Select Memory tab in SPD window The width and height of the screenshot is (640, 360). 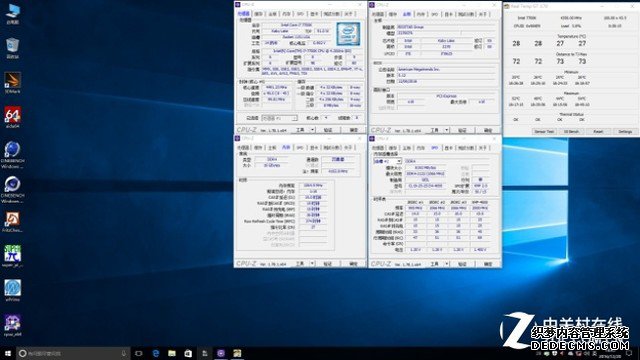tap(420, 148)
